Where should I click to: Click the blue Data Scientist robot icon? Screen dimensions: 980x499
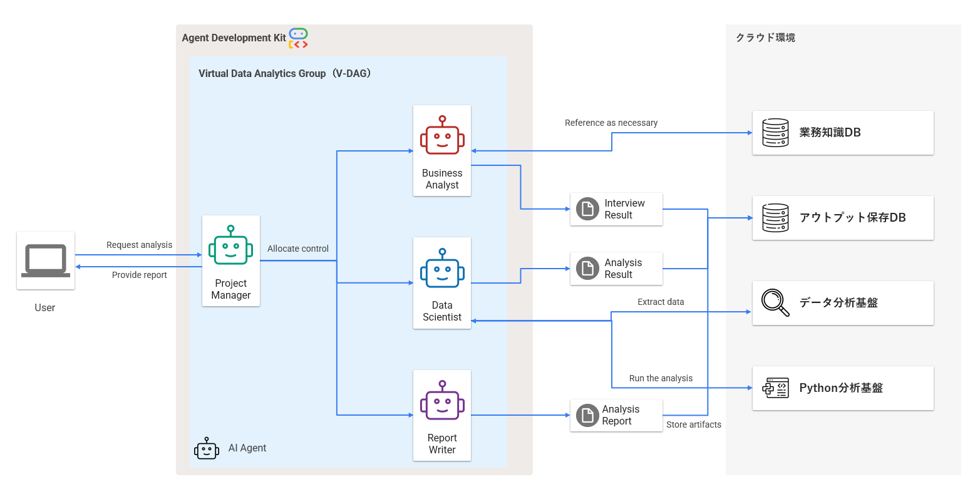point(442,268)
